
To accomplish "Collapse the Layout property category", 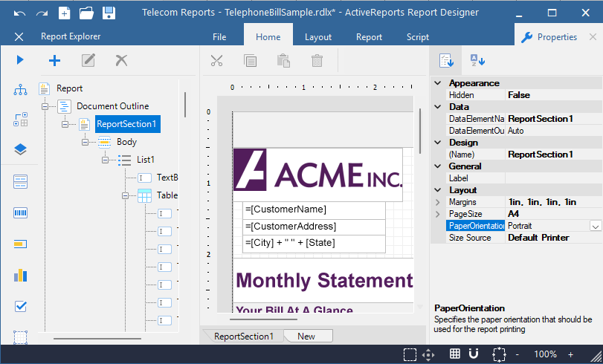I will click(x=438, y=190).
